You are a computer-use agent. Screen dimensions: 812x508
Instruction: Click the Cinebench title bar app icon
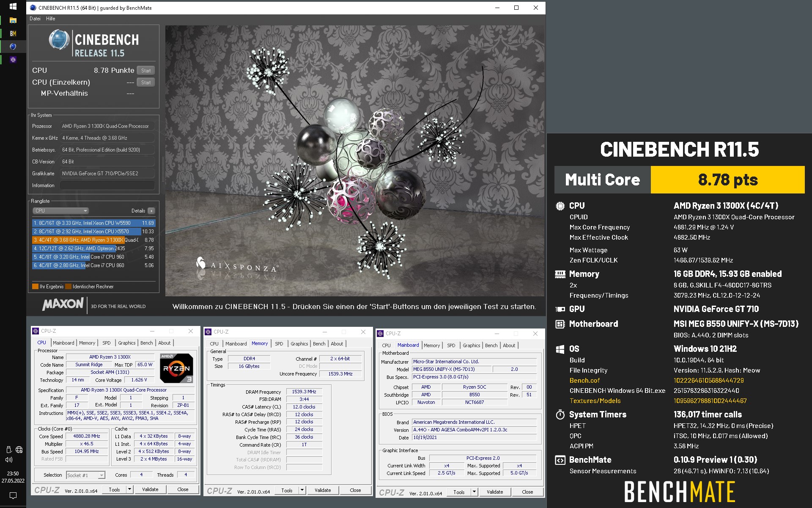[33, 8]
